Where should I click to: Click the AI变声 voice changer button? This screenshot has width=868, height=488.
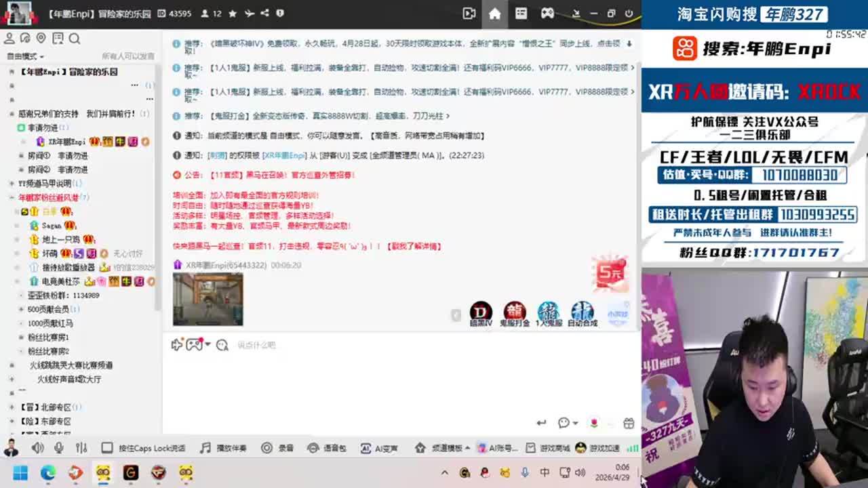click(379, 448)
